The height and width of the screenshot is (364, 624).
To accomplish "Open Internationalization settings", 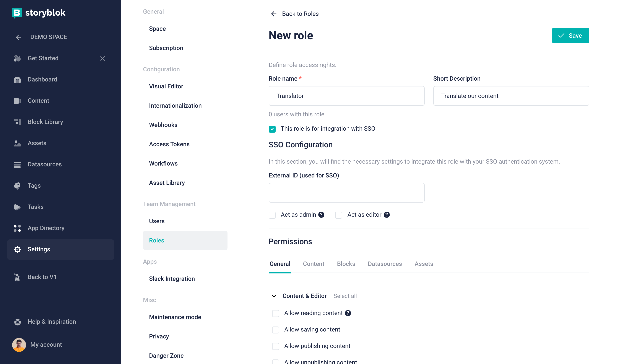I will click(x=175, y=106).
